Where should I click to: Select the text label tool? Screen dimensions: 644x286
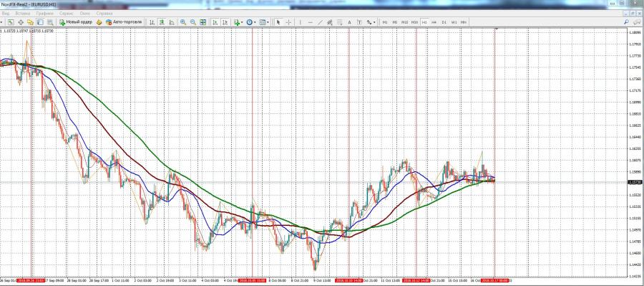(359, 22)
